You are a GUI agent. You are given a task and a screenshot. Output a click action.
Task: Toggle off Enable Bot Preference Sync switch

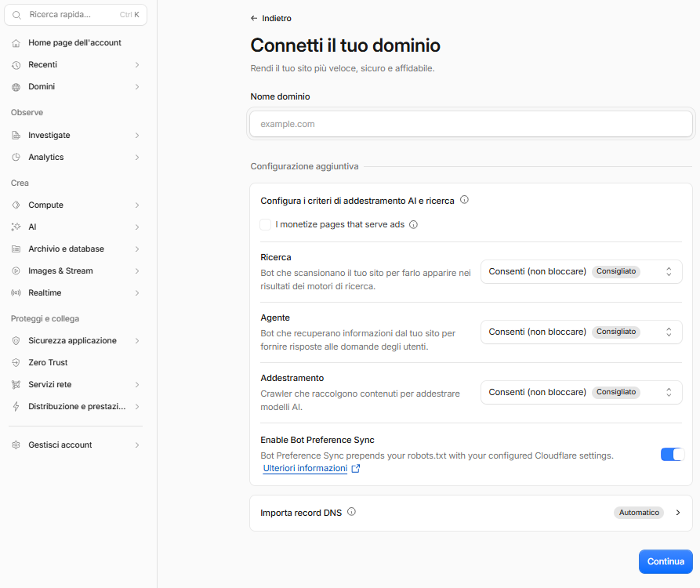click(x=673, y=455)
